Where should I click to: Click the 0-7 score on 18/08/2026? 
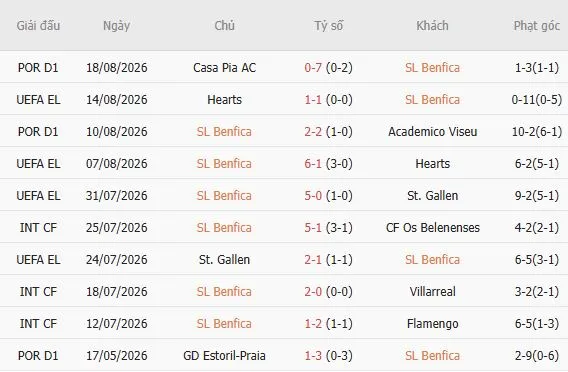click(313, 68)
